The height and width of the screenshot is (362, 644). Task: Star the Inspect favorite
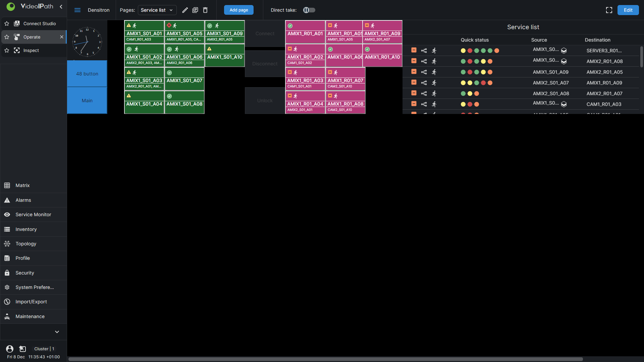[x=7, y=50]
